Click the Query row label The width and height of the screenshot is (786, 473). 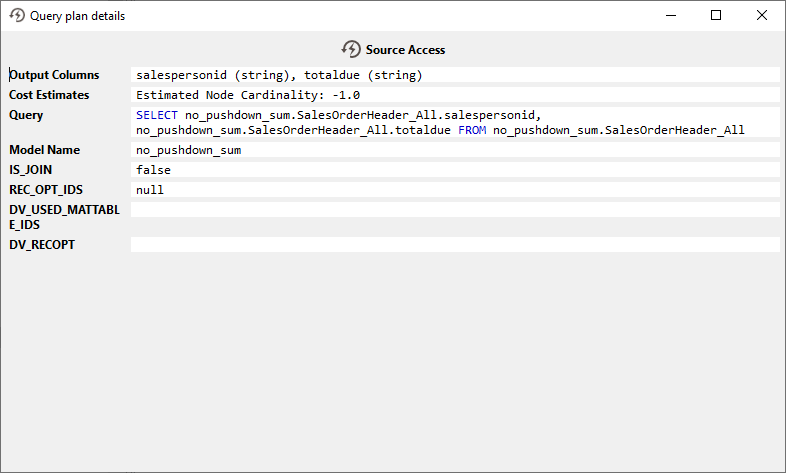pyautogui.click(x=26, y=115)
